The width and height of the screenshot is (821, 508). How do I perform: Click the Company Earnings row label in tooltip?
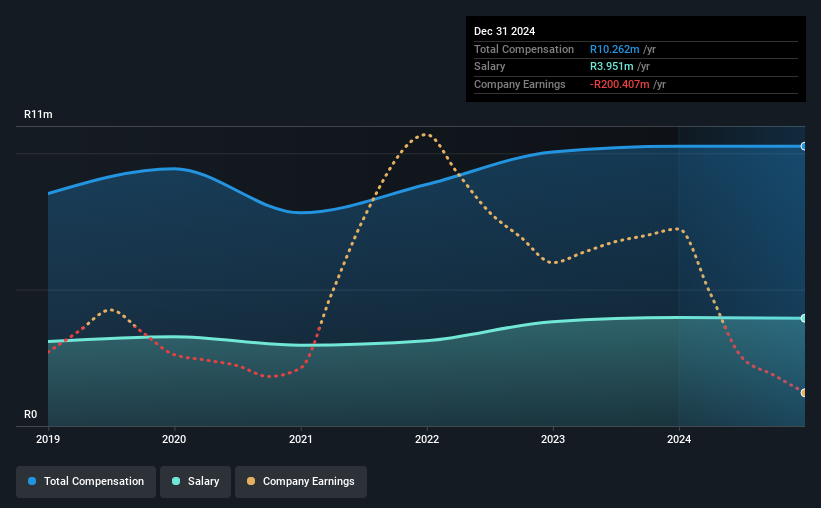[519, 84]
